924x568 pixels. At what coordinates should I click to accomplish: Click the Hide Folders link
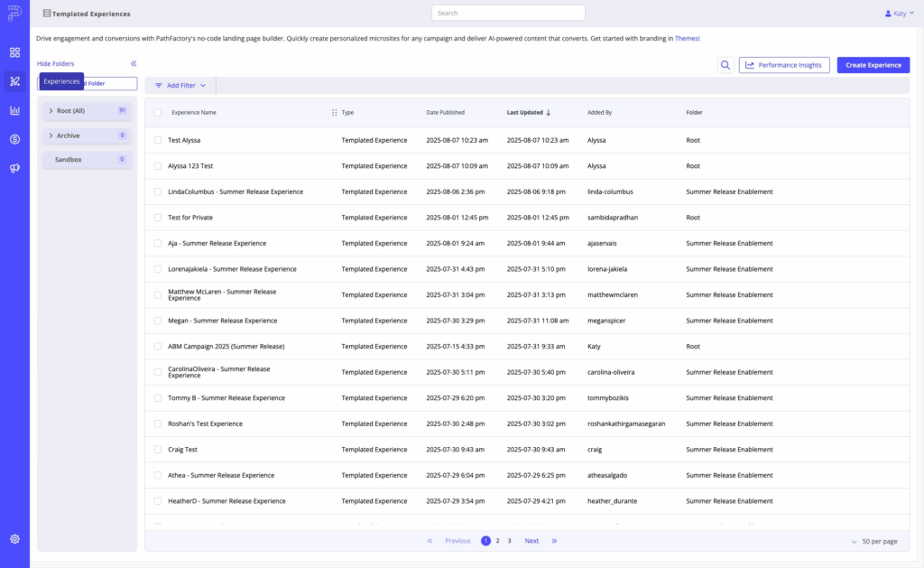55,64
